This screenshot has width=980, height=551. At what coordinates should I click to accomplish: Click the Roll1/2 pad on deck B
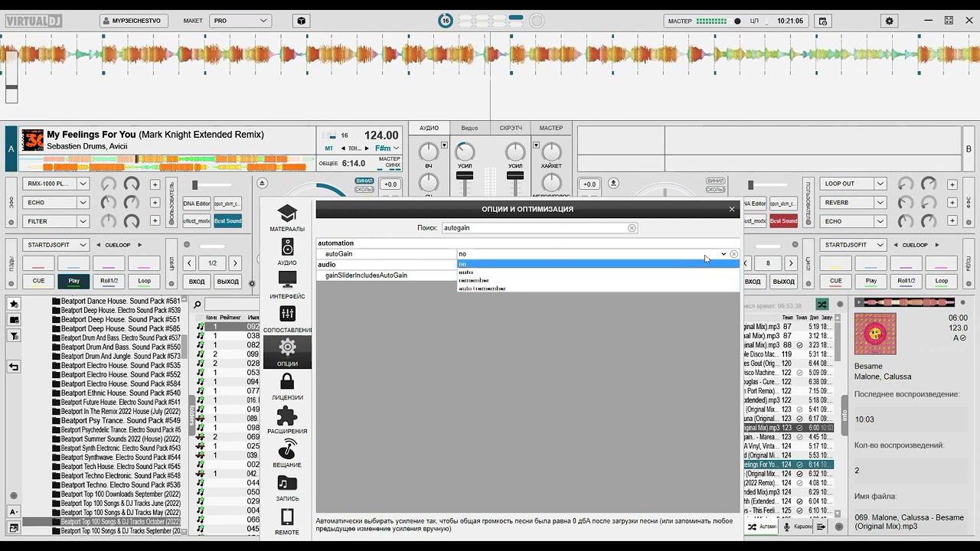906,281
